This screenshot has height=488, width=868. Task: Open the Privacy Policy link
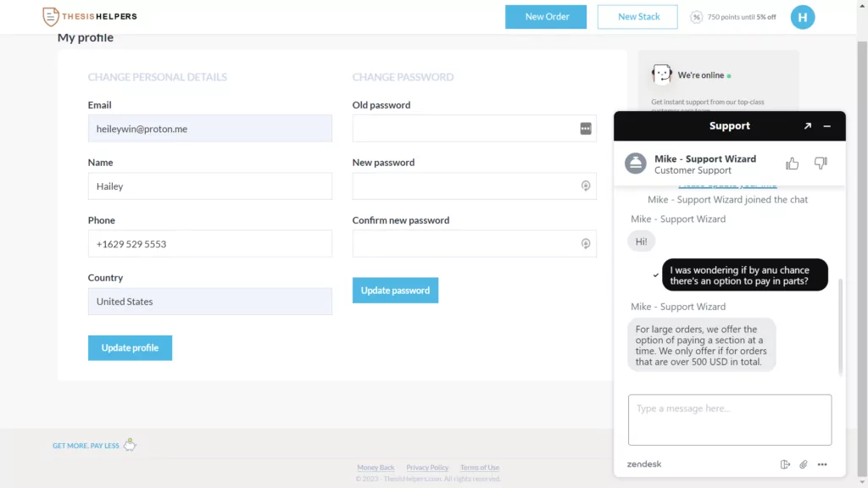(427, 468)
